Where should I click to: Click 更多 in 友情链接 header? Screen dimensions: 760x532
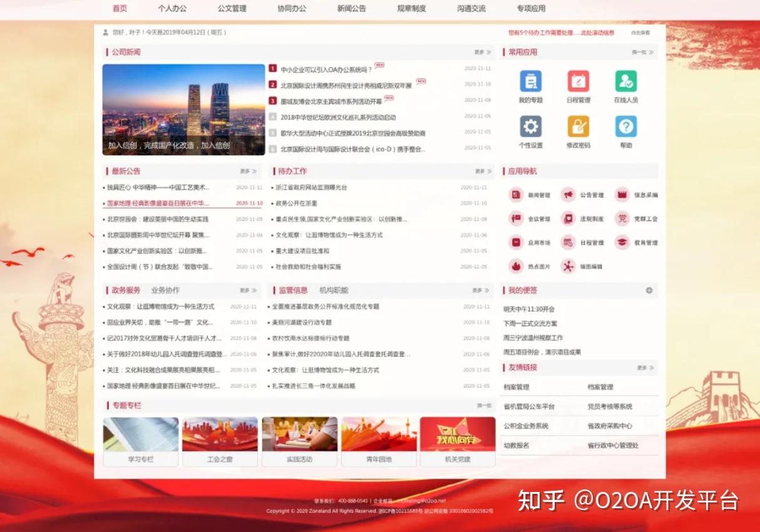tap(645, 368)
